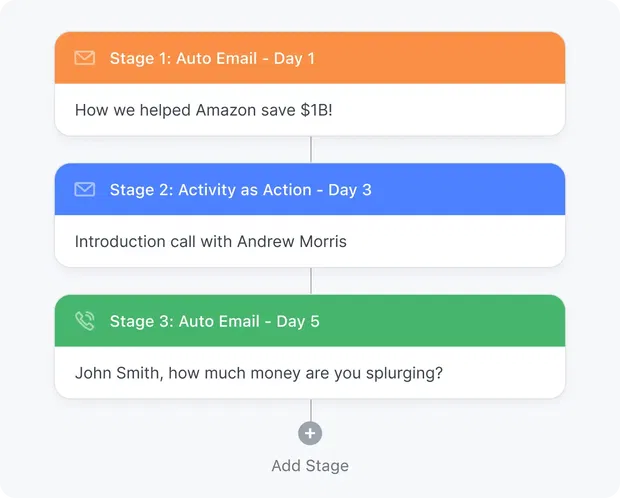Screen dimensions: 620x498
Task: Click the name 'Andrew Morris' in Stage 2
Action: pyautogui.click(x=292, y=241)
